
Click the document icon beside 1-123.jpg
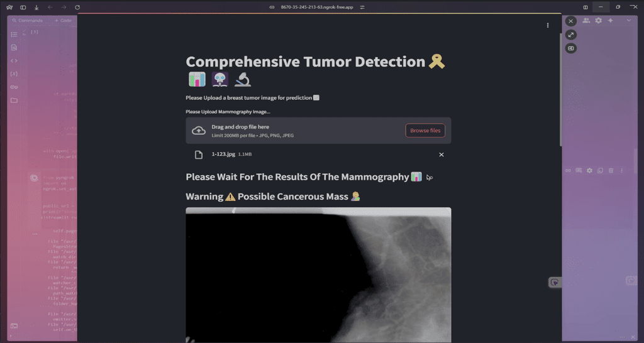coord(199,155)
